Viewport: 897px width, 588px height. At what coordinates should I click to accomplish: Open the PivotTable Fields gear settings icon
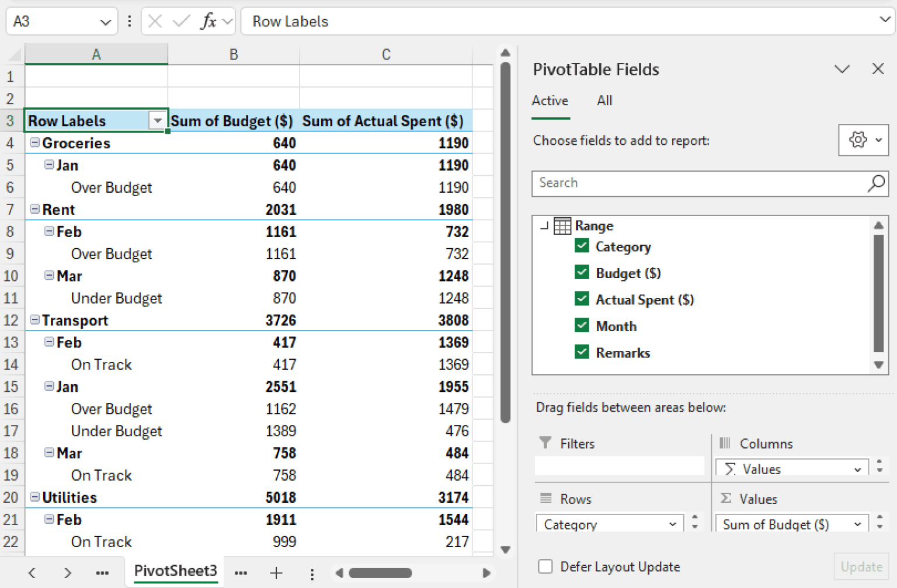tap(858, 140)
